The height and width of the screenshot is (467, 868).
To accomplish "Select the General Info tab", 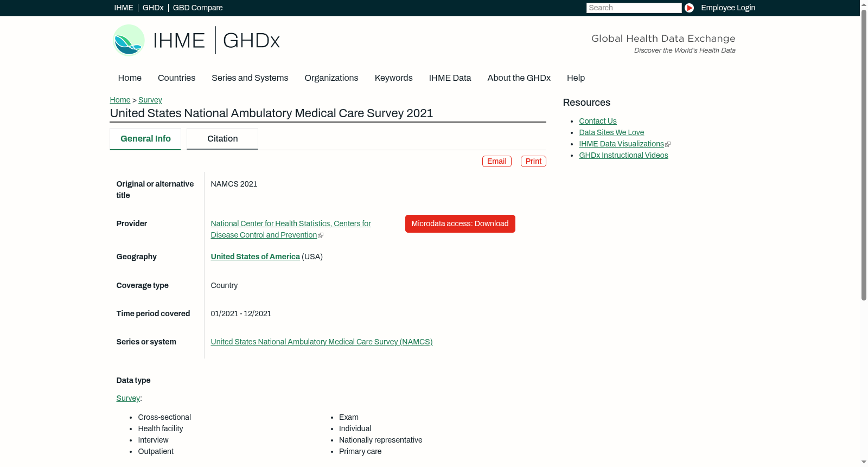I will click(145, 139).
